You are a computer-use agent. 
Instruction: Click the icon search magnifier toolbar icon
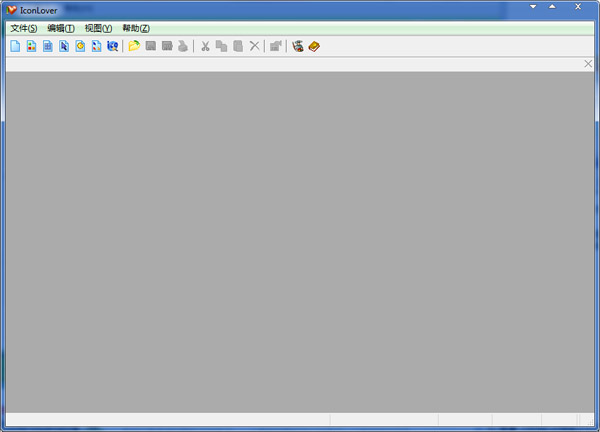112,46
